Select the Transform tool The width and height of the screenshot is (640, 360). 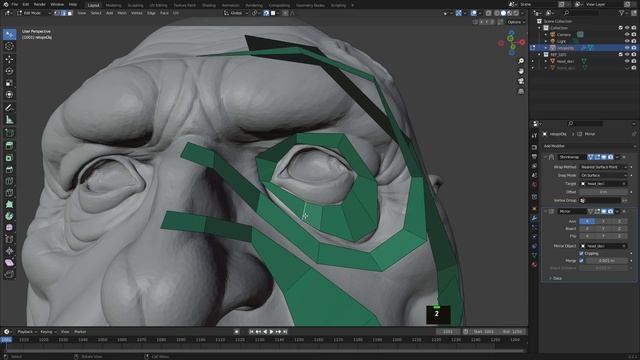(9, 95)
